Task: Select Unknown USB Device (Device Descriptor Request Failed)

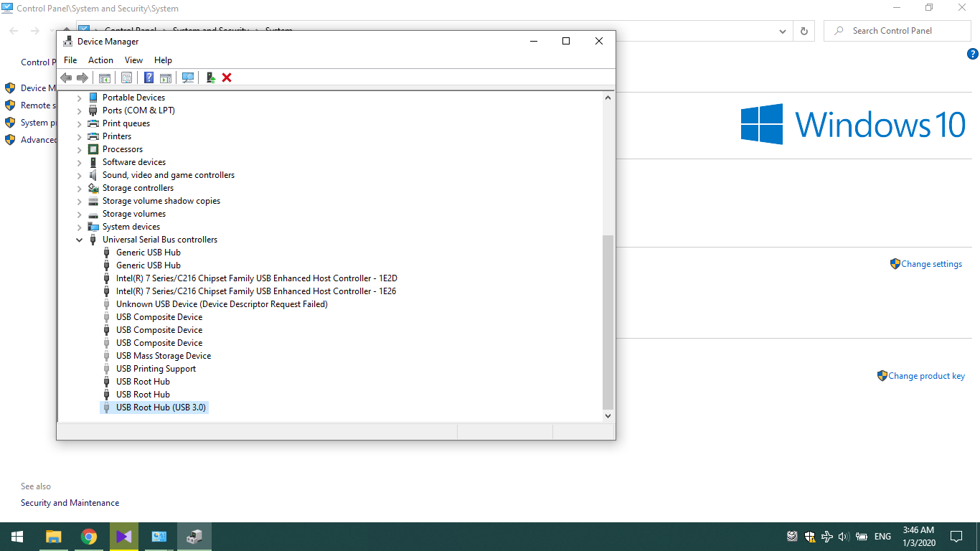Action: coord(222,304)
